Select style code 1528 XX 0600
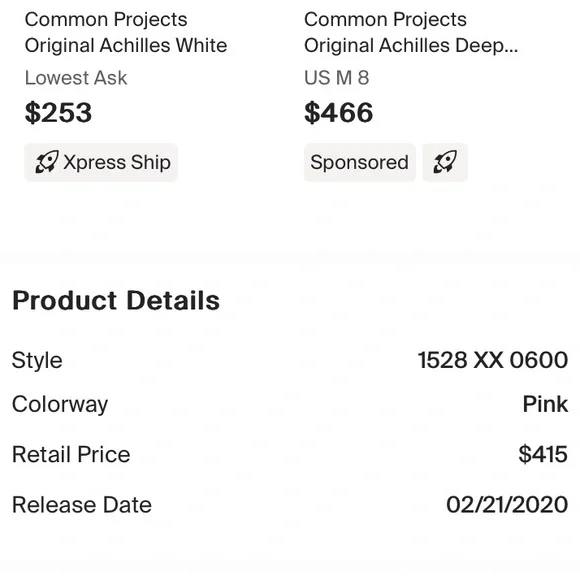Screen dimensions: 580x580 point(493,360)
